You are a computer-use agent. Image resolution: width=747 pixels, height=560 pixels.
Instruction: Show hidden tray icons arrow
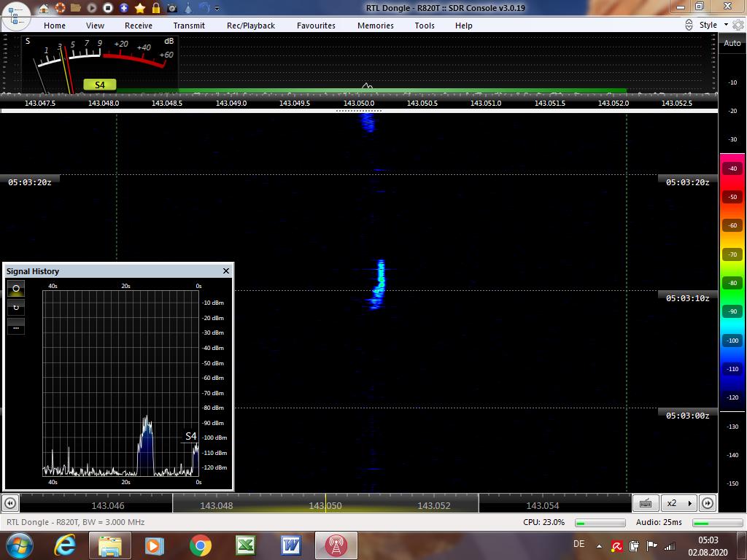[x=600, y=546]
